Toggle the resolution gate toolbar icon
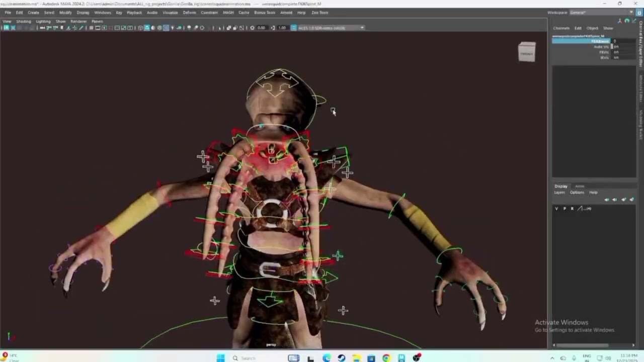Image resolution: width=644 pixels, height=362 pixels. coord(104,28)
